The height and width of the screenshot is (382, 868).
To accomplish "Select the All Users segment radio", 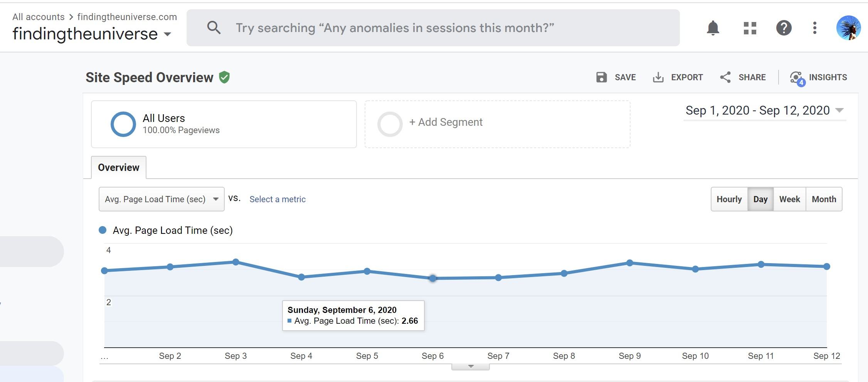I will click(x=123, y=124).
